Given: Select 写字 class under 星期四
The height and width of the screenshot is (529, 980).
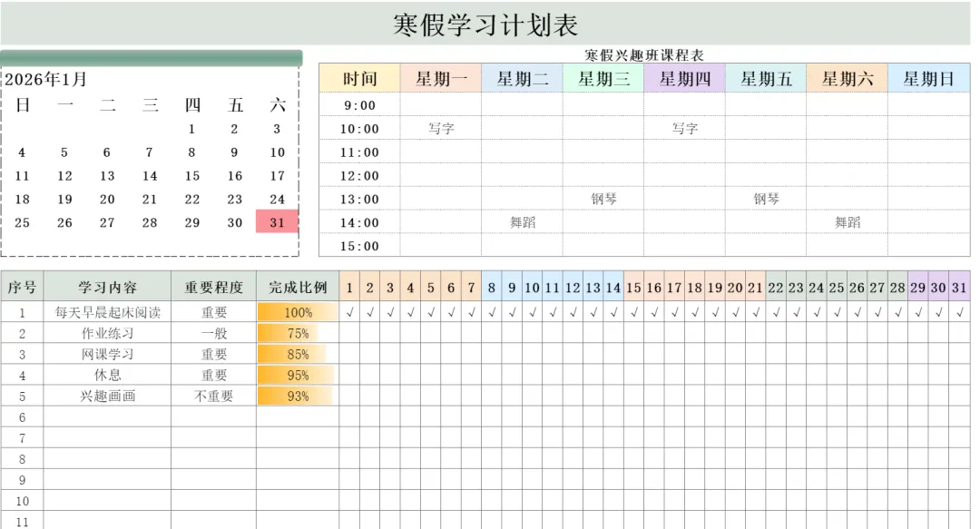Looking at the screenshot, I should pos(684,128).
